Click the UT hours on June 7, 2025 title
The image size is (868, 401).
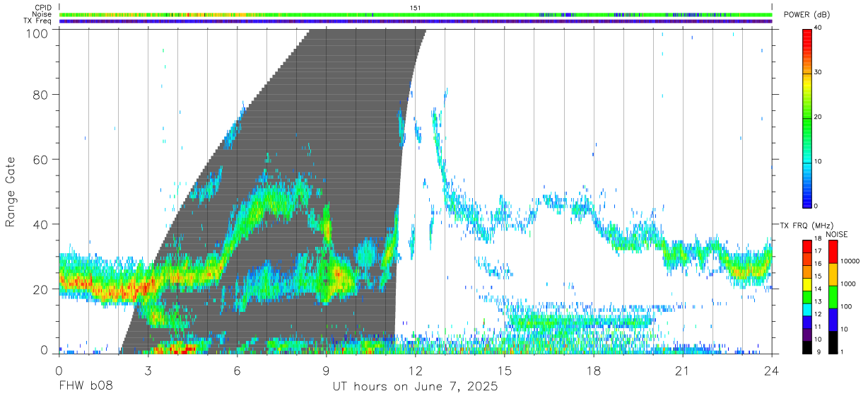[416, 387]
